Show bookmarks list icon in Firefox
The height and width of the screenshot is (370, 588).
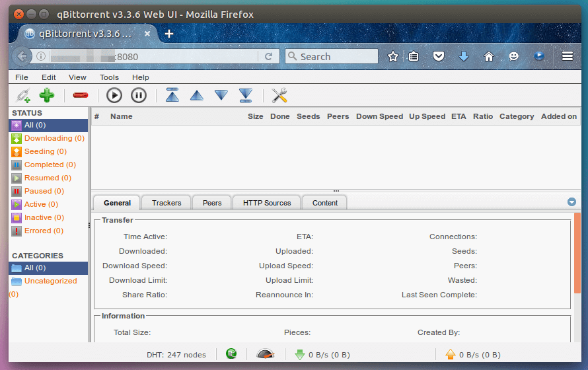[414, 57]
